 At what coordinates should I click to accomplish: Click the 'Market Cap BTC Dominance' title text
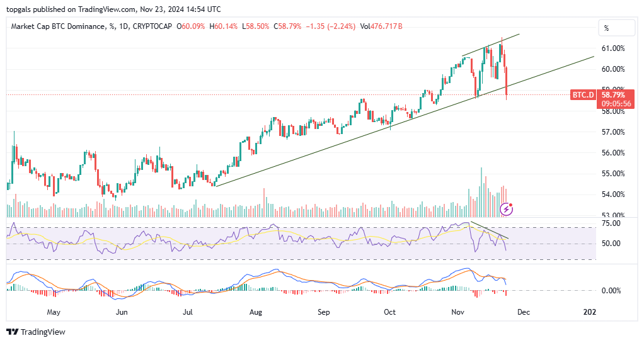click(58, 26)
